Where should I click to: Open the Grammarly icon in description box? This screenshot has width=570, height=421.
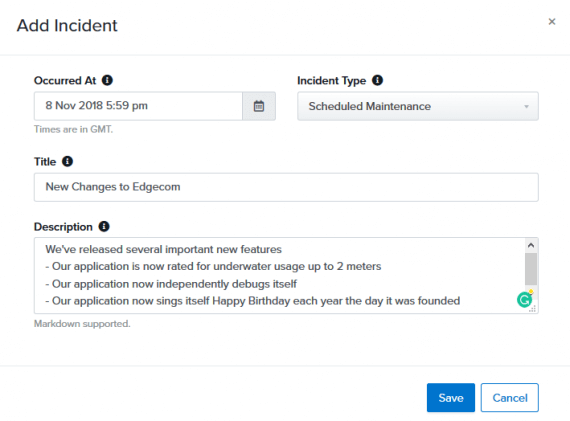(525, 300)
